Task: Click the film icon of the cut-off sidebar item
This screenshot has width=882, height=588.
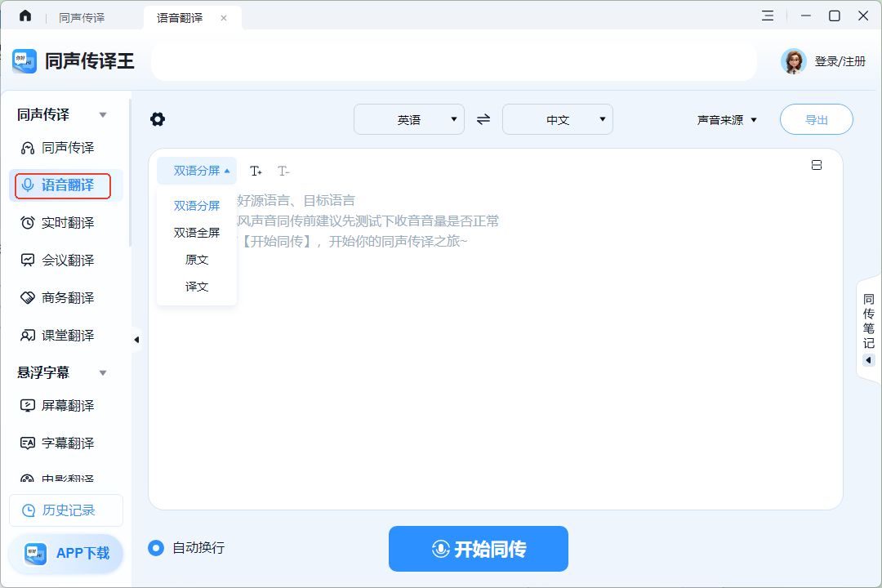Action: pyautogui.click(x=28, y=479)
